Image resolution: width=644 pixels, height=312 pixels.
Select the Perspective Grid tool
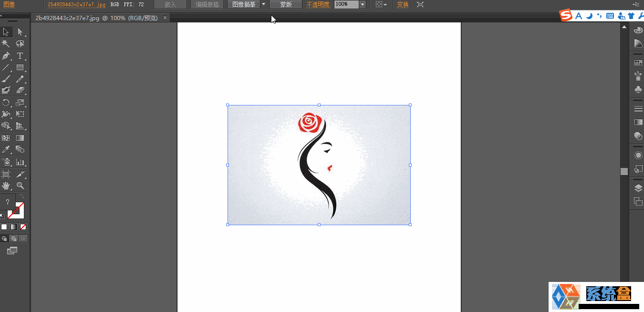pyautogui.click(x=20, y=126)
